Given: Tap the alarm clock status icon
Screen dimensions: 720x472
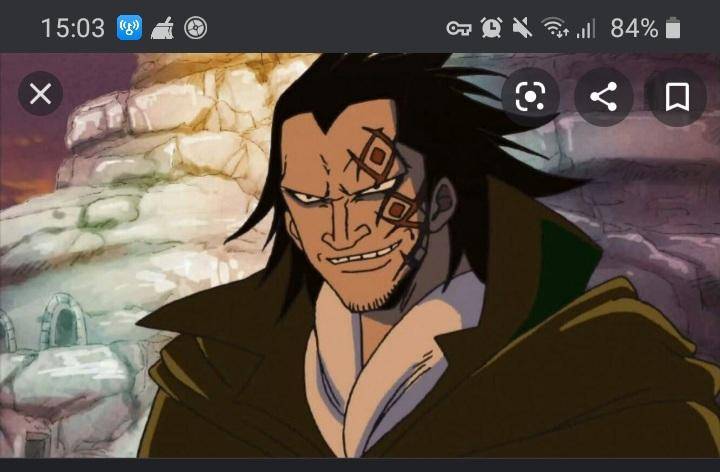Looking at the screenshot, I should pyautogui.click(x=491, y=28).
